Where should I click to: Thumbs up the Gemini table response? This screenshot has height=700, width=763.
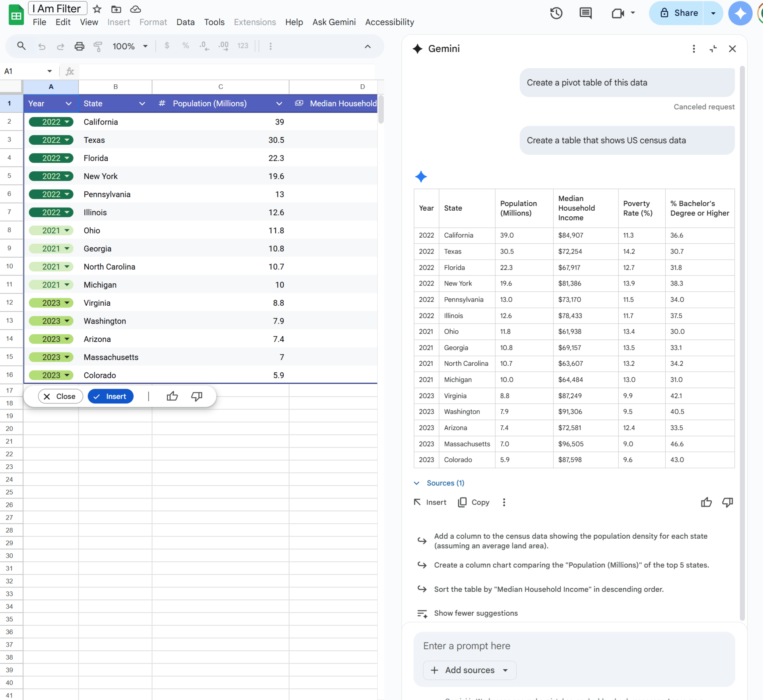pos(706,502)
